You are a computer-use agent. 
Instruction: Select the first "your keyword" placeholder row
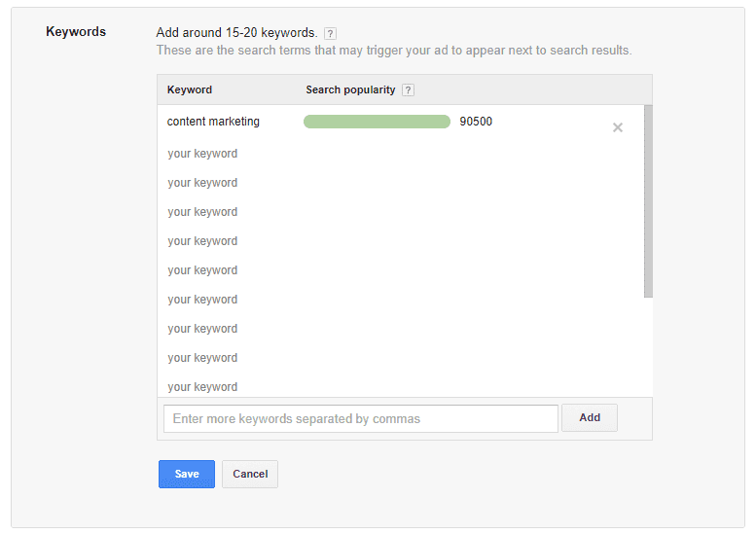click(x=202, y=154)
